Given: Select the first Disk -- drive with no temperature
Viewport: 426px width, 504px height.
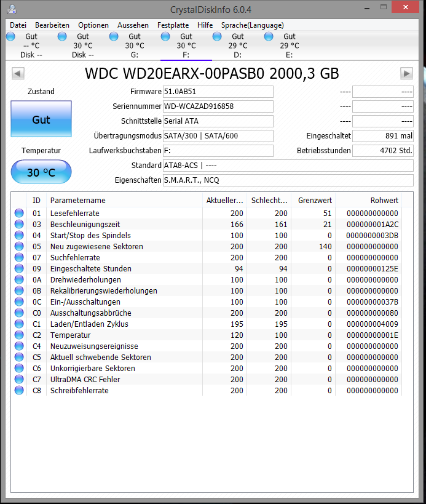Looking at the screenshot, I should tap(31, 46).
